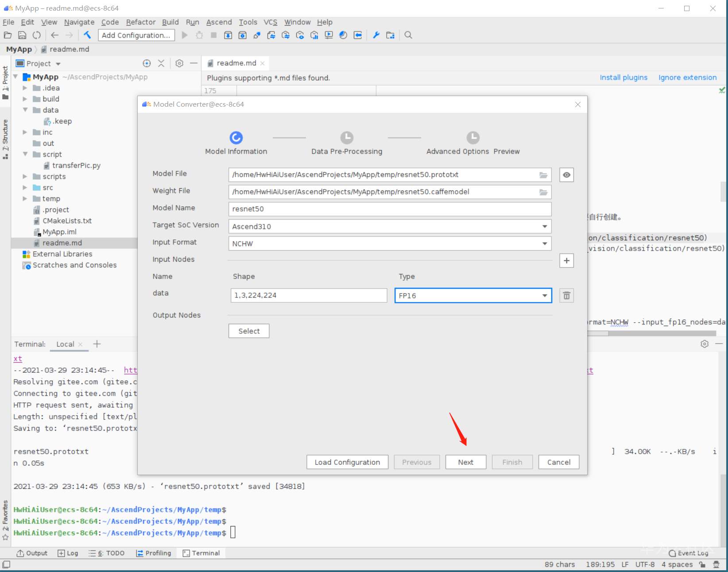Click the locate target icon in Project panel
This screenshot has width=728, height=572.
147,63
